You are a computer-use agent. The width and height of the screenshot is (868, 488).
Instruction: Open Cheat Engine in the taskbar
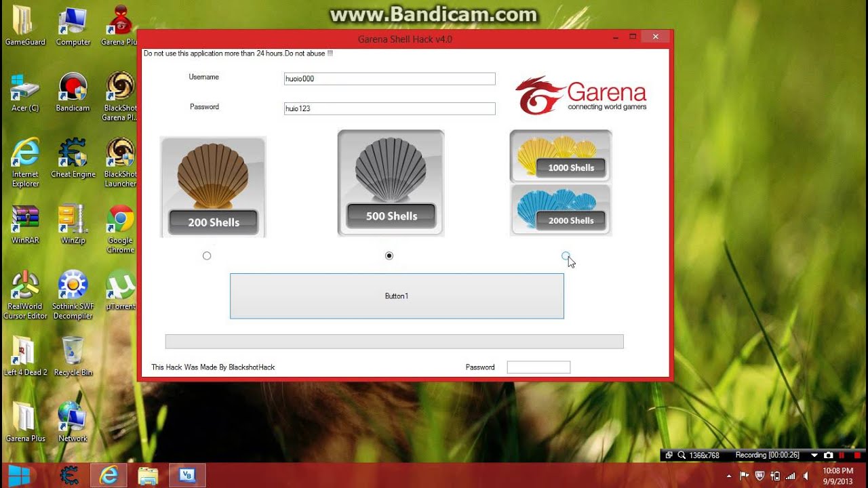[x=68, y=476]
